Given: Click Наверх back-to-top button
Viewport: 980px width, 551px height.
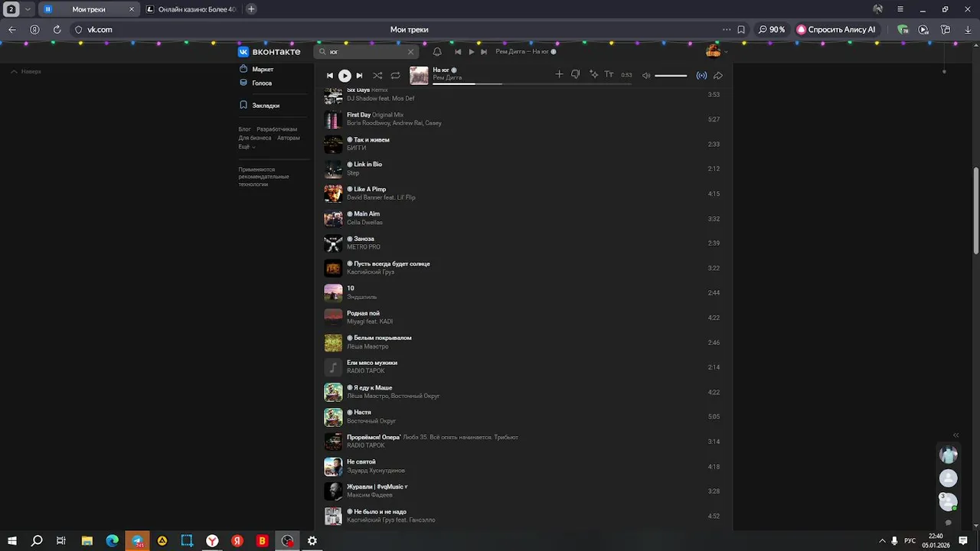Looking at the screenshot, I should pyautogui.click(x=26, y=71).
